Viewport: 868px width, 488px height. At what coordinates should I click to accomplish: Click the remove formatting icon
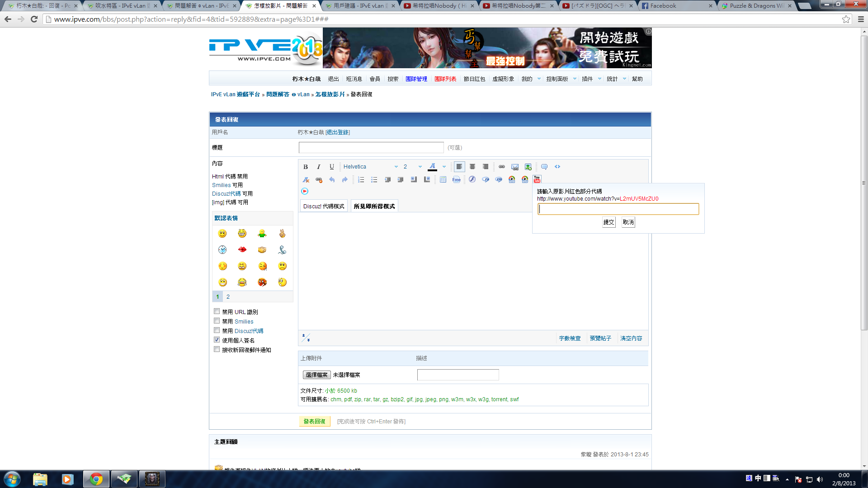click(x=306, y=179)
